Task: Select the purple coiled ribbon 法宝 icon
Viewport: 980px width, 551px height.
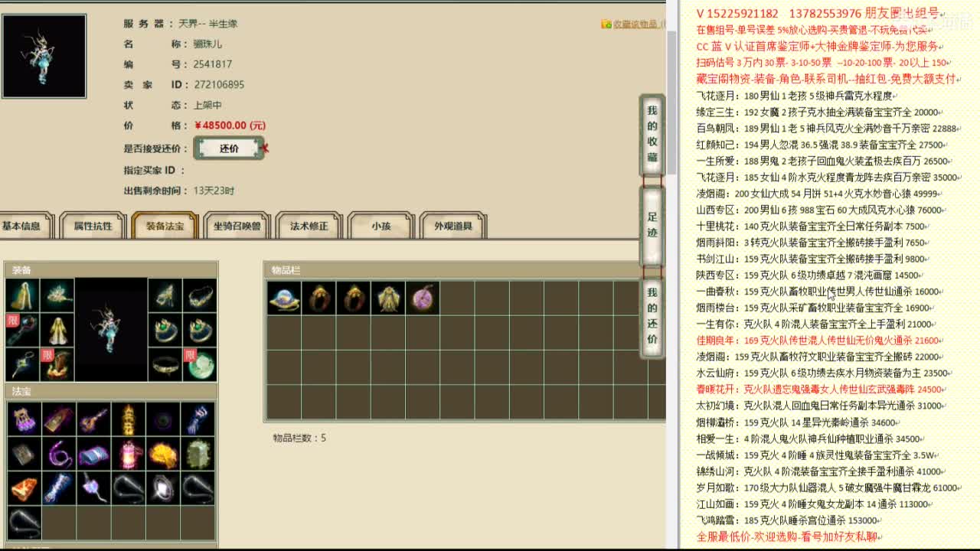Action: click(58, 454)
